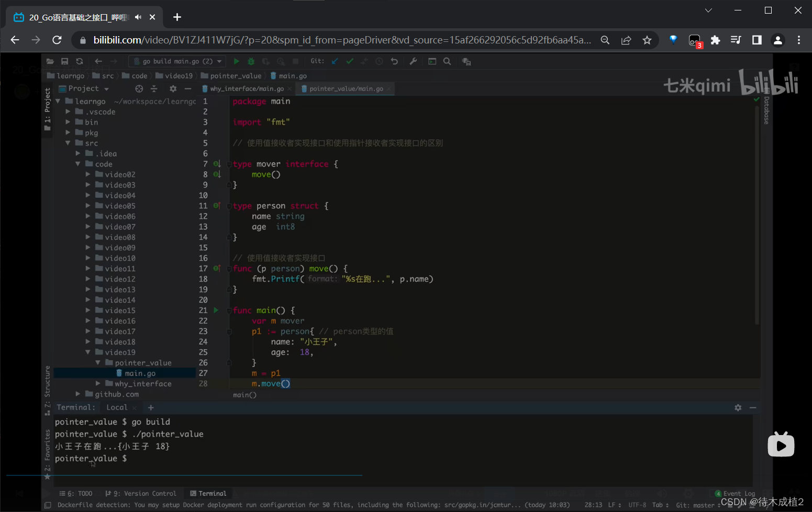Click the green Debug bug icon
This screenshot has height=512, width=812.
click(x=251, y=61)
